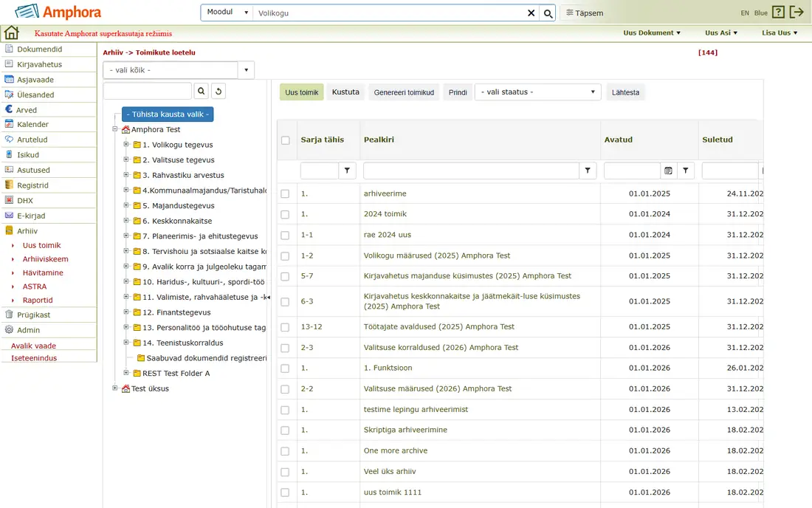
Task: Open the Avatud date picker calendar
Action: pyautogui.click(x=668, y=171)
